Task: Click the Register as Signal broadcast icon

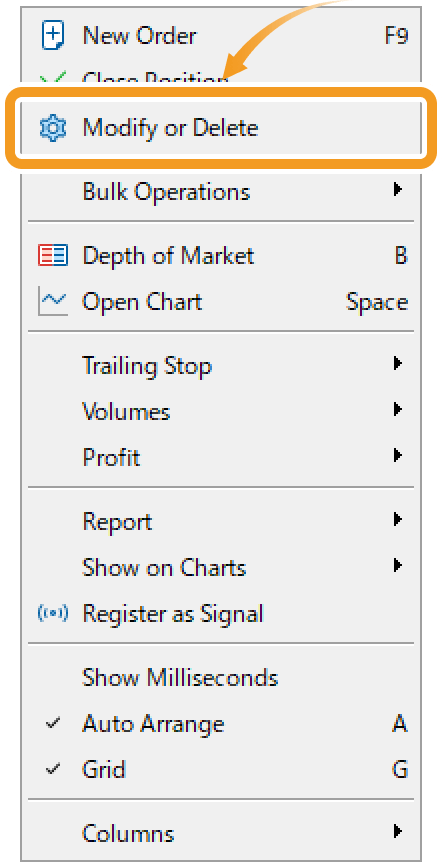Action: (x=53, y=613)
